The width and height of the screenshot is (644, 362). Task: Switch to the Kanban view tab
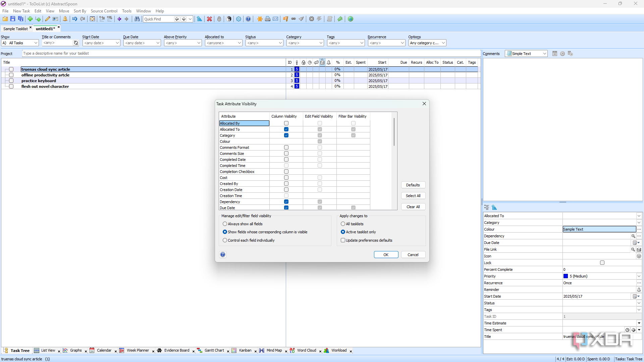point(245,351)
